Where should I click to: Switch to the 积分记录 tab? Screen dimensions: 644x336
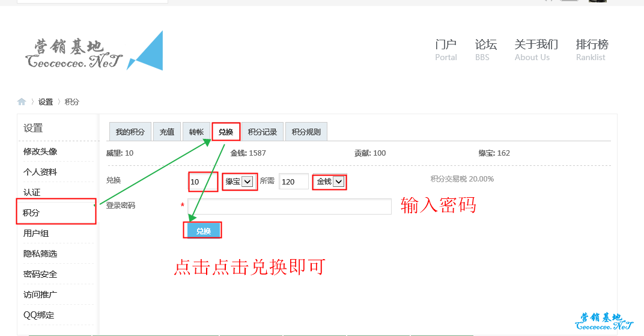pyautogui.click(x=263, y=132)
